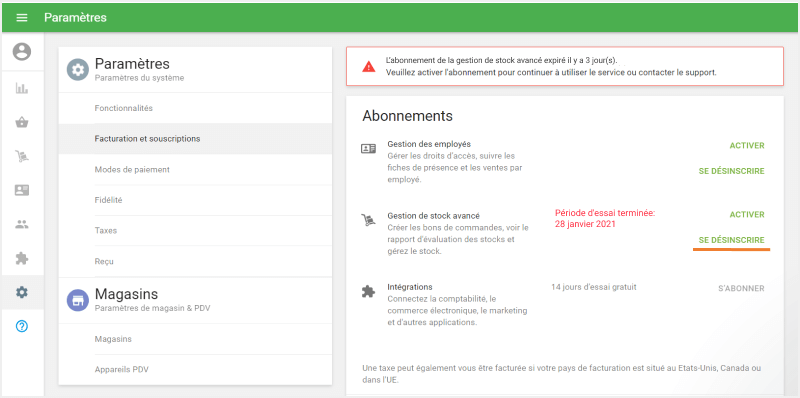Open Fidélité settings
The image size is (800, 398).
click(x=195, y=200)
